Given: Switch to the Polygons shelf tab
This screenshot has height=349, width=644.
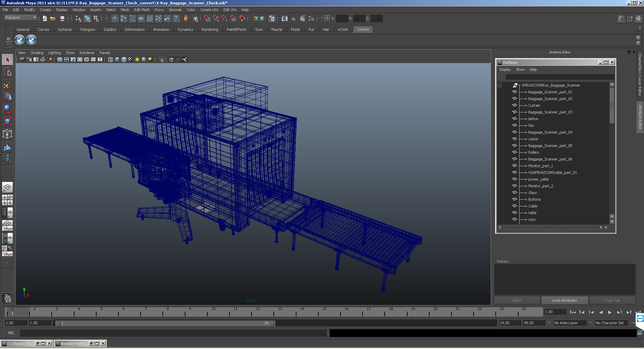Looking at the screenshot, I should [88, 30].
